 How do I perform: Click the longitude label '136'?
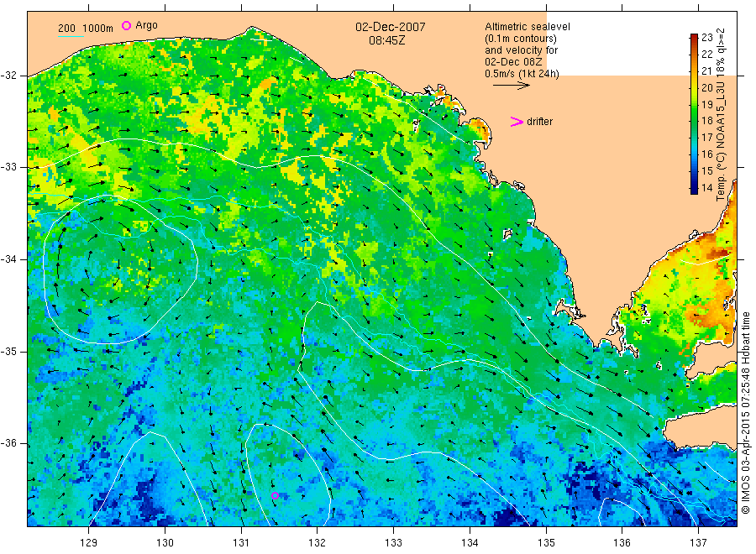pos(622,543)
